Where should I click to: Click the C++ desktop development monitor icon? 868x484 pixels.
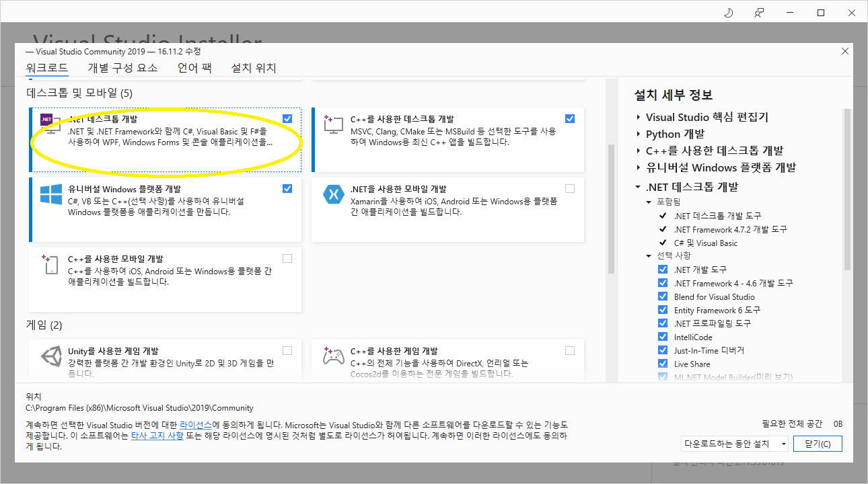tap(334, 124)
